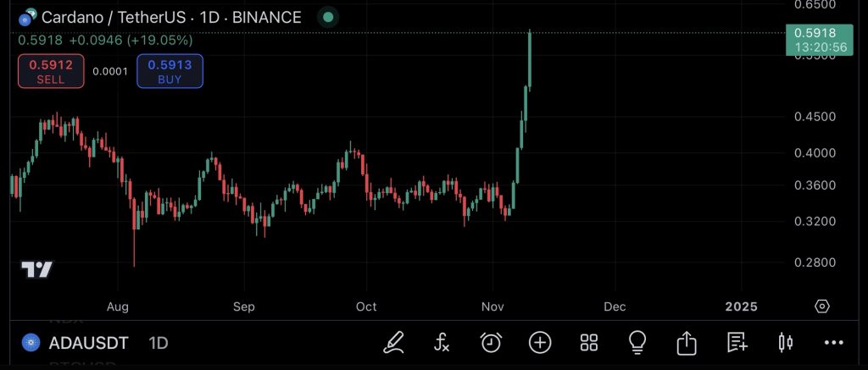Tap the Cardano / TetherUS chart title
Viewport: 868px width, 370px height.
tap(171, 17)
